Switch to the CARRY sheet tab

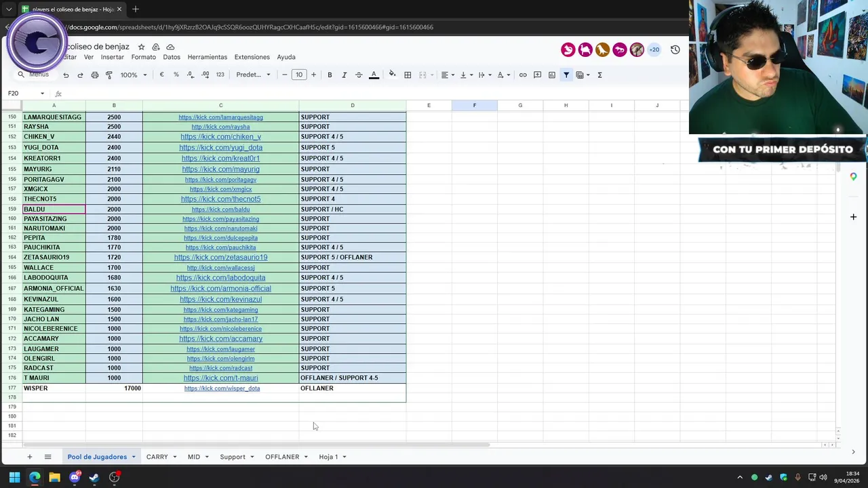point(157,457)
